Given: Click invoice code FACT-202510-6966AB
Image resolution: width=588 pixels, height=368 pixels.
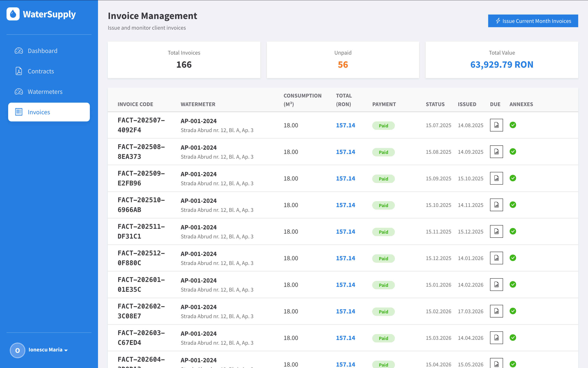Looking at the screenshot, I should [x=141, y=205].
